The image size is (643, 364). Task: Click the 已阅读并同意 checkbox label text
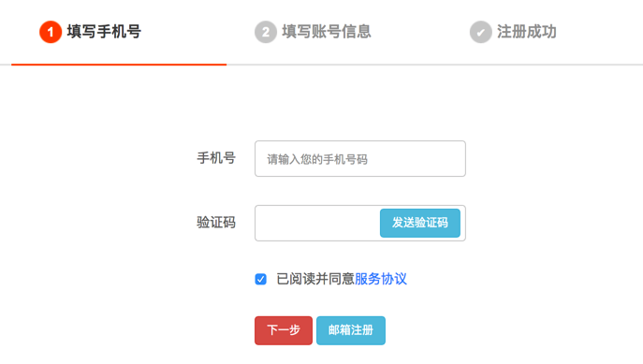[x=315, y=279]
